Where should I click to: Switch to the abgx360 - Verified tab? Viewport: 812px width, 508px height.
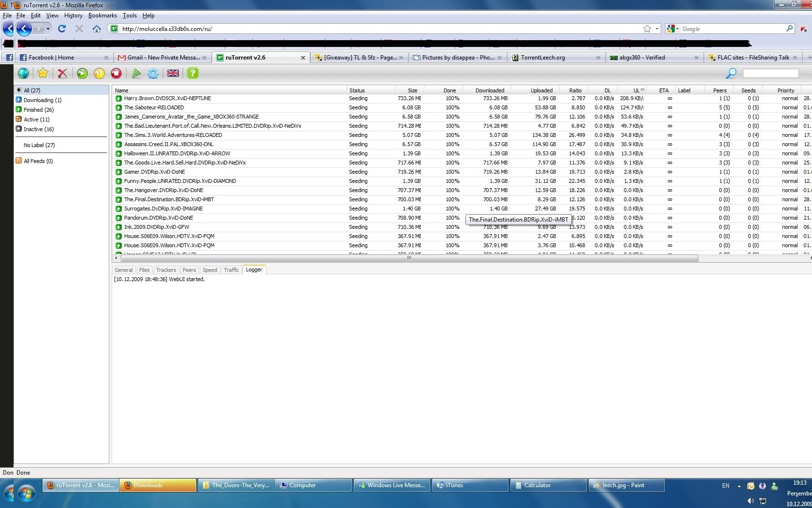pos(654,58)
